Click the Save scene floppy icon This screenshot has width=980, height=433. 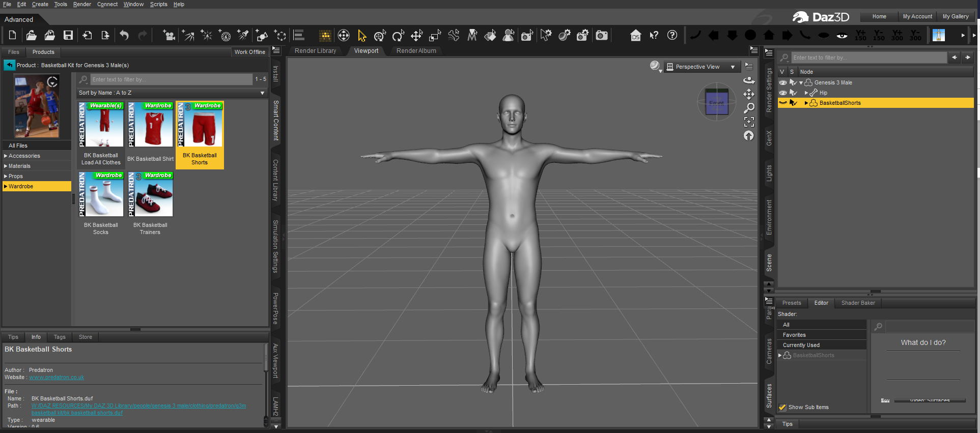tap(68, 35)
